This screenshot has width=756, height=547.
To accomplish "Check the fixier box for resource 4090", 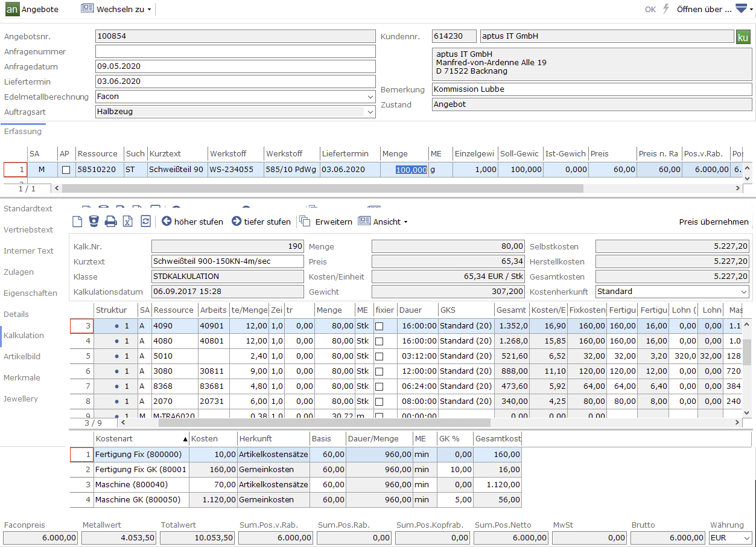I will click(x=379, y=326).
